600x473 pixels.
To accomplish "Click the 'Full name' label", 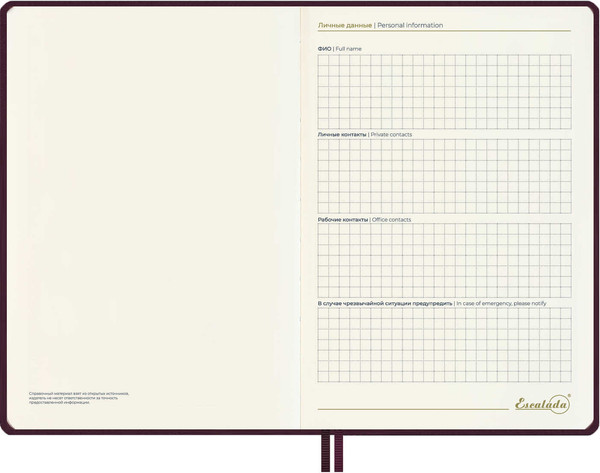I will coord(348,49).
